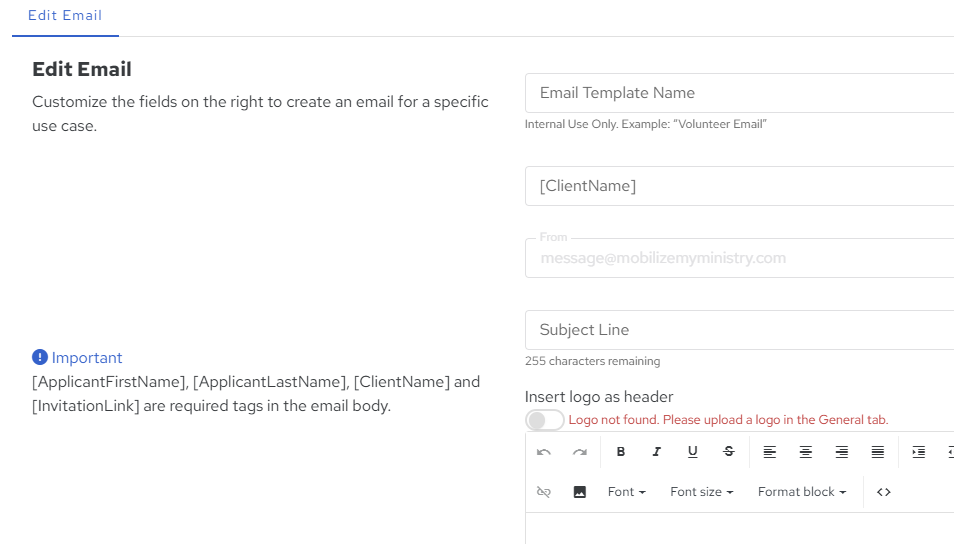The width and height of the screenshot is (954, 544).
Task: Align text left
Action: click(770, 452)
